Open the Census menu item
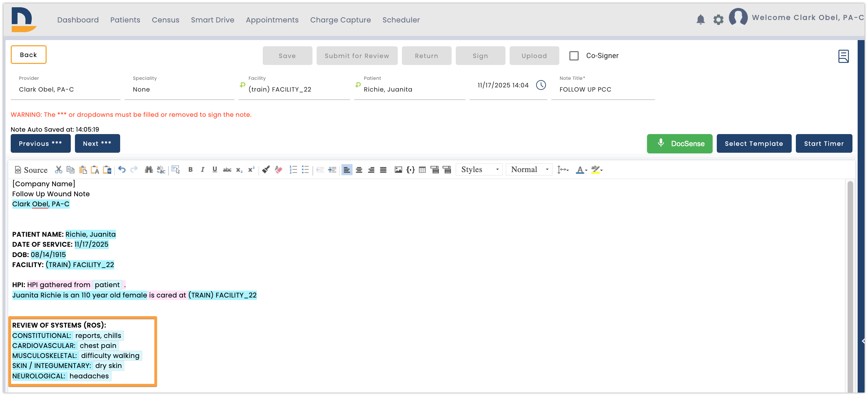 [x=166, y=20]
